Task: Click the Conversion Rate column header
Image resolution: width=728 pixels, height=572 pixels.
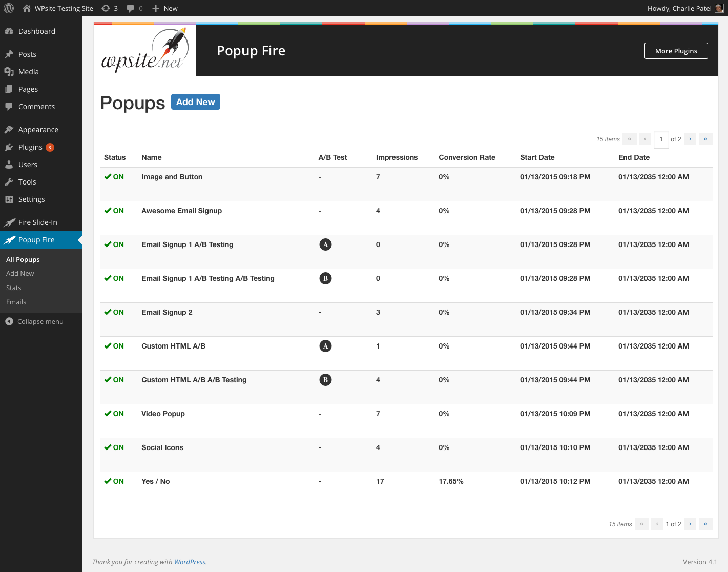Action: [x=467, y=157]
